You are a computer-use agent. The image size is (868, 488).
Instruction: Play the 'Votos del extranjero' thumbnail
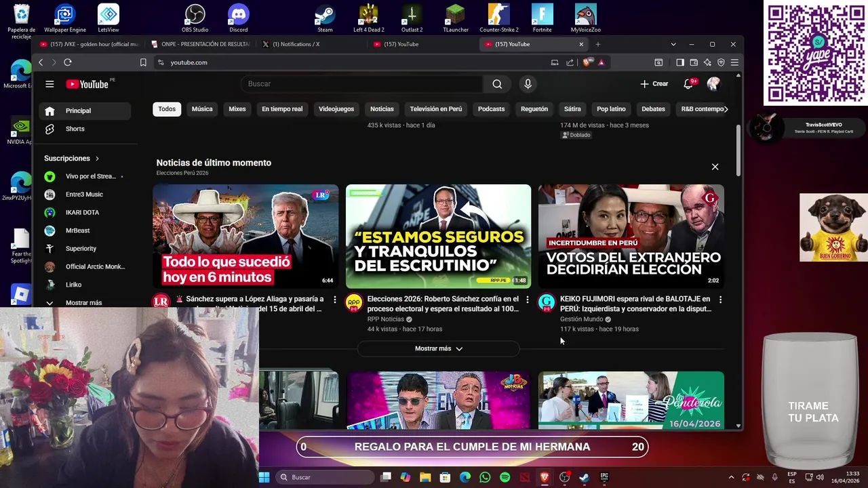click(631, 237)
